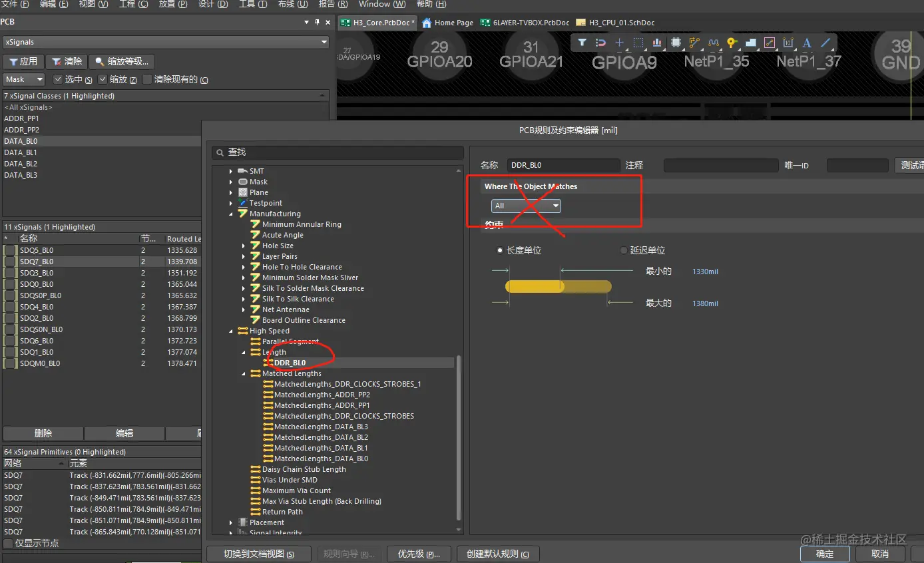Click the rule name field DDR_BL0
This screenshot has height=563, width=924.
pyautogui.click(x=563, y=165)
